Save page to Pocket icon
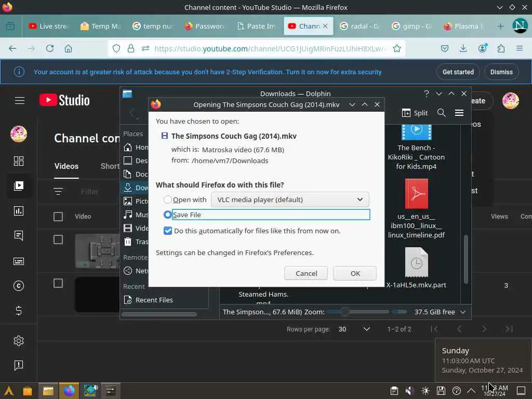The height and width of the screenshot is (399, 532). click(x=445, y=48)
